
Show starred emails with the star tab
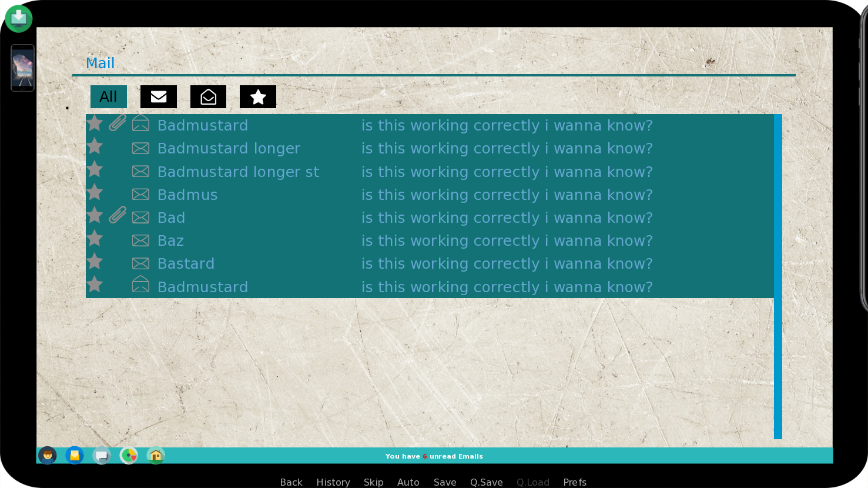(x=258, y=96)
